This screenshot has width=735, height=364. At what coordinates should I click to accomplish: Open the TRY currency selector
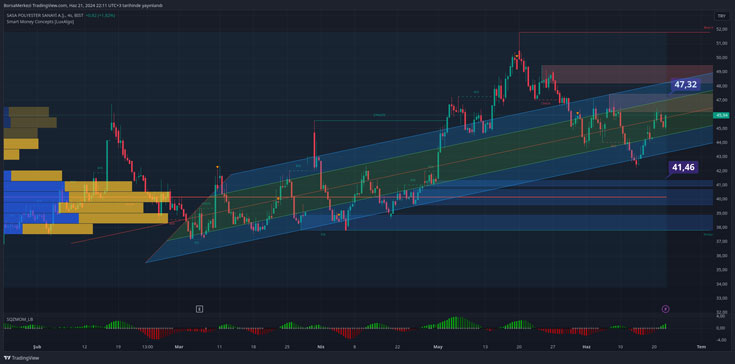pyautogui.click(x=720, y=16)
